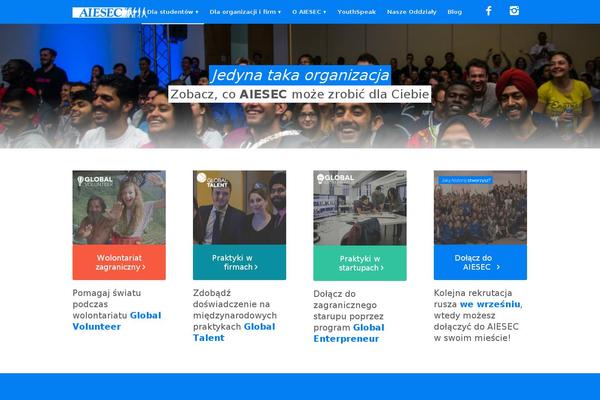The image size is (600, 400).
Task: Click the "Jedyna taka organizacja" hero heading
Action: 300,75
